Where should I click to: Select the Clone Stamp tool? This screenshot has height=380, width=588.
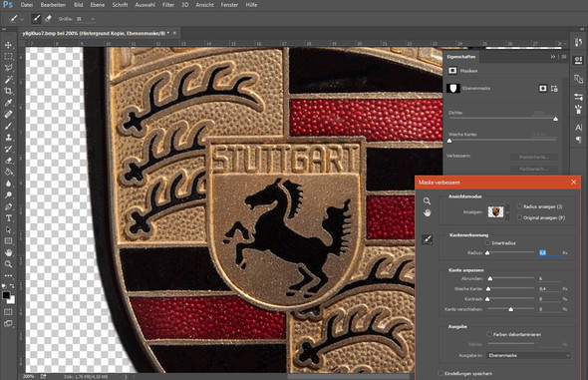click(8, 138)
